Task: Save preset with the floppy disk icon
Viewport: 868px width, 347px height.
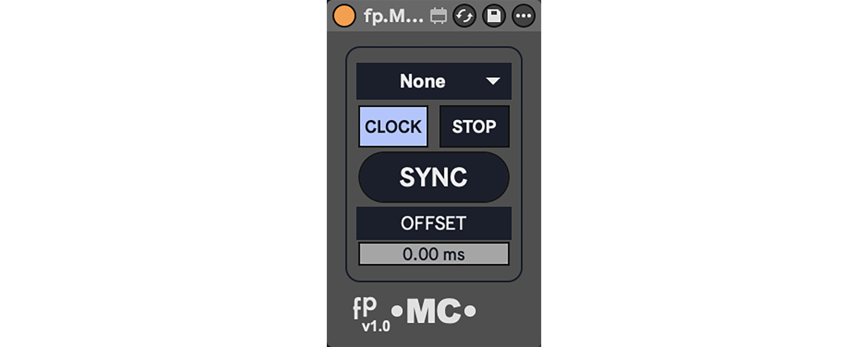Action: [494, 16]
